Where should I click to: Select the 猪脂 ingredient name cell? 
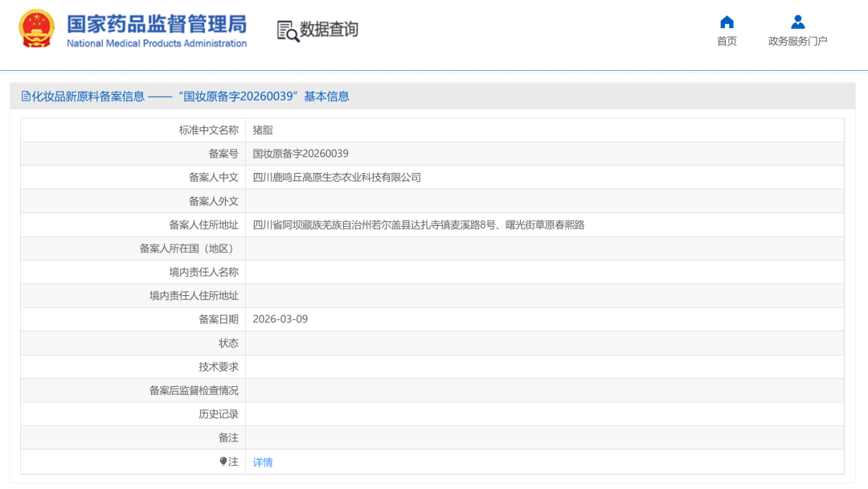(264, 129)
